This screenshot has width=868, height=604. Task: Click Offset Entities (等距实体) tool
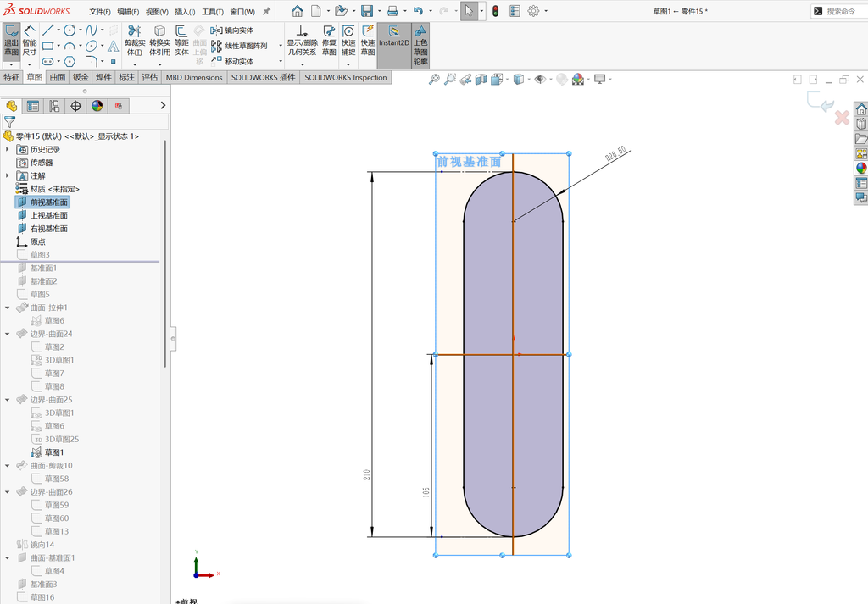[x=181, y=41]
